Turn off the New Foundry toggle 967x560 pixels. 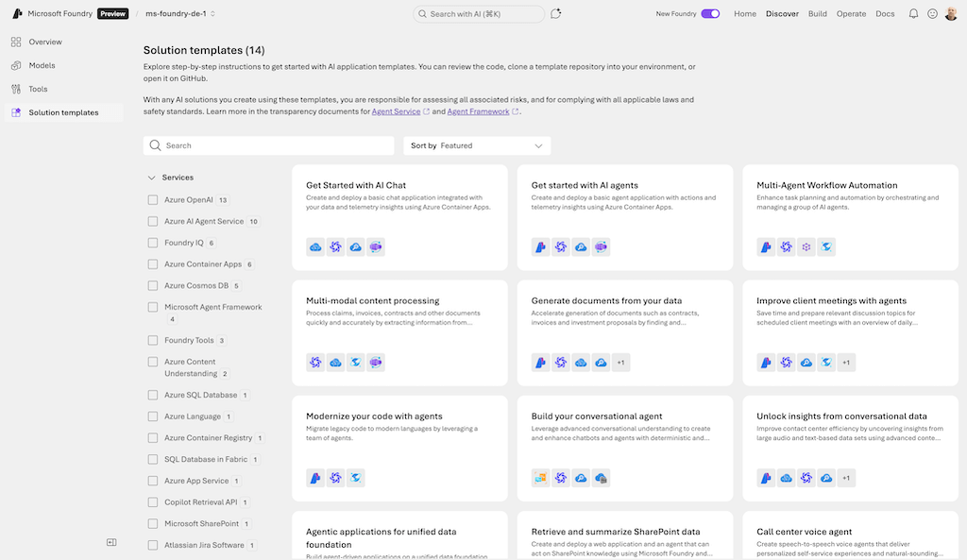[710, 14]
